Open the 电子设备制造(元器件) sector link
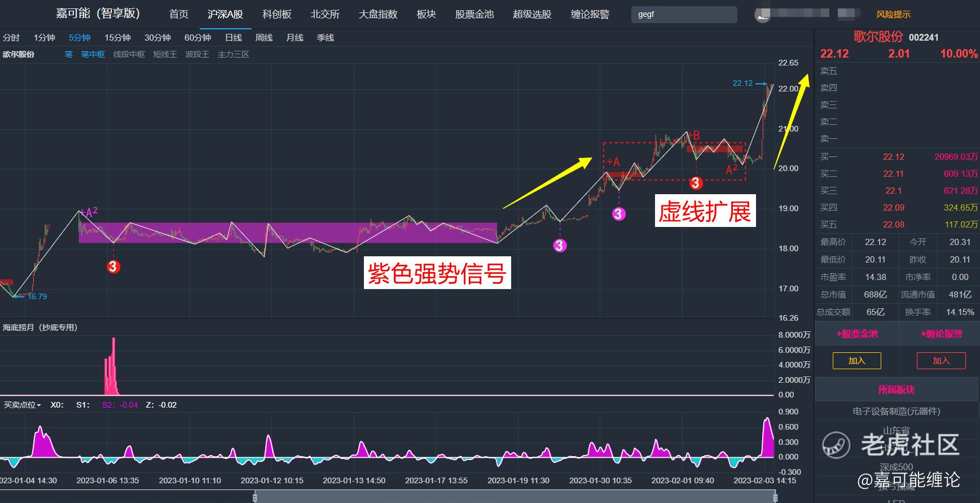 (x=896, y=411)
